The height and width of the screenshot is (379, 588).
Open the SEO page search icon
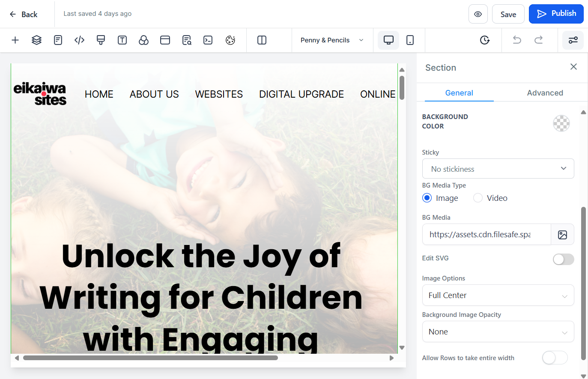coord(187,40)
